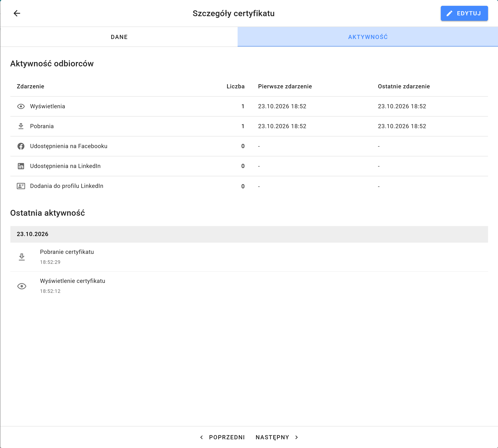Click the pencil icon in the Edytuj button
Image resolution: width=498 pixels, height=448 pixels.
(x=449, y=13)
